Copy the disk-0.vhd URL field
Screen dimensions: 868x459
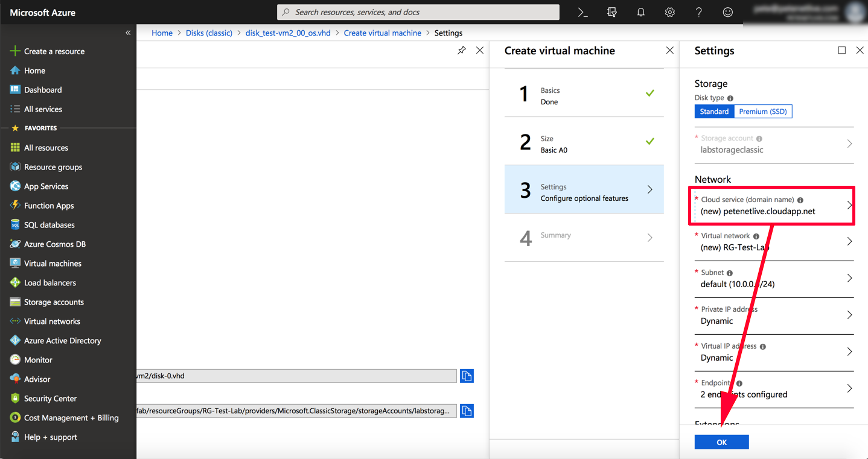(x=467, y=376)
